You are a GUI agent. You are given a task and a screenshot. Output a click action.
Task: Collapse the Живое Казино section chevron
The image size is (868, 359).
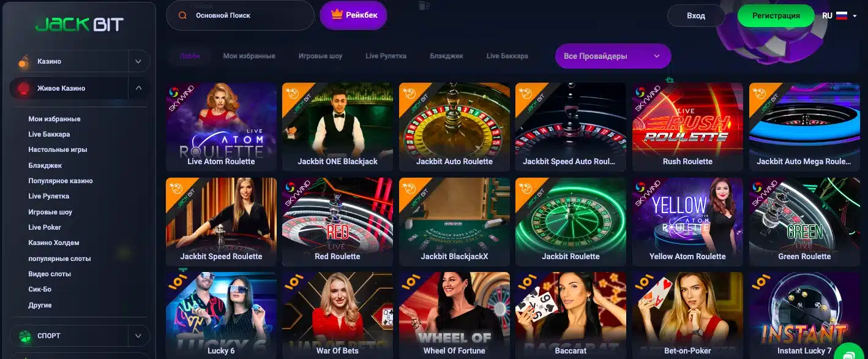tap(139, 88)
